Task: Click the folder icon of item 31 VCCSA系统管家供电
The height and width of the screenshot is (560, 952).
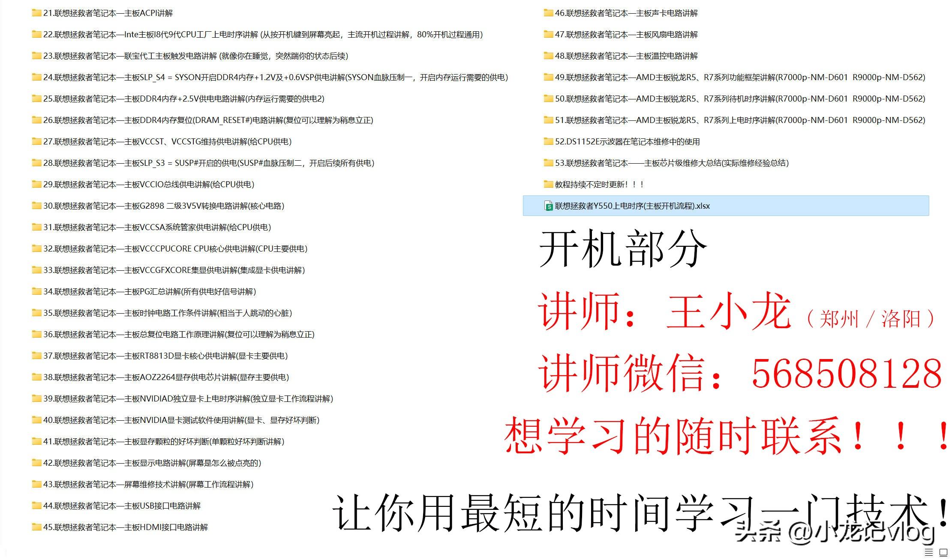Action: 36,227
